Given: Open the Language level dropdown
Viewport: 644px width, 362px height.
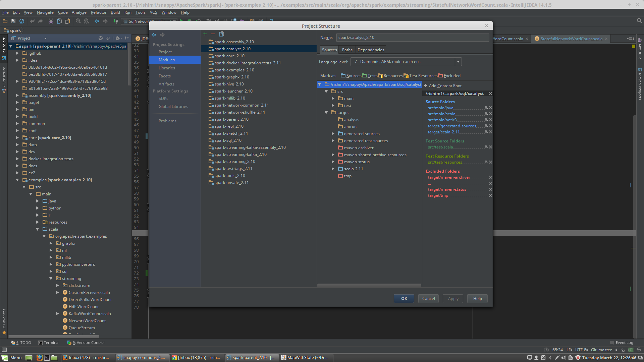Looking at the screenshot, I should (458, 62).
